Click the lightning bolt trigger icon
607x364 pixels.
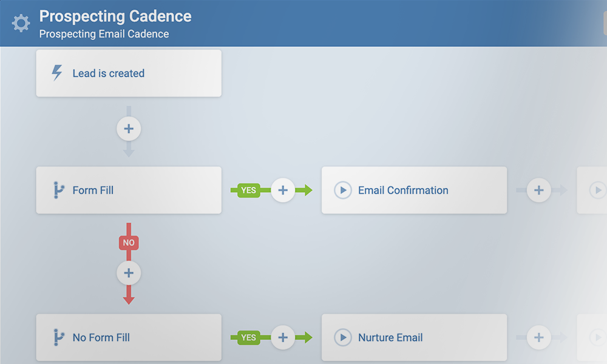[56, 73]
